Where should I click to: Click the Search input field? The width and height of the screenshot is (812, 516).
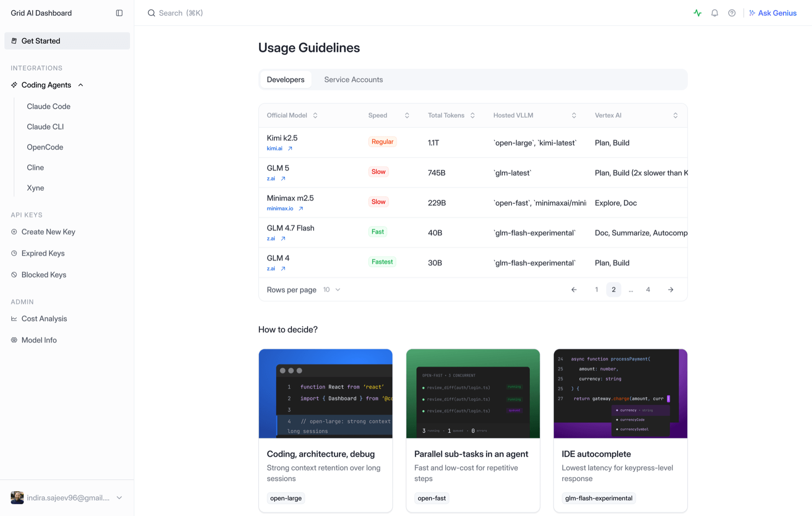point(181,13)
